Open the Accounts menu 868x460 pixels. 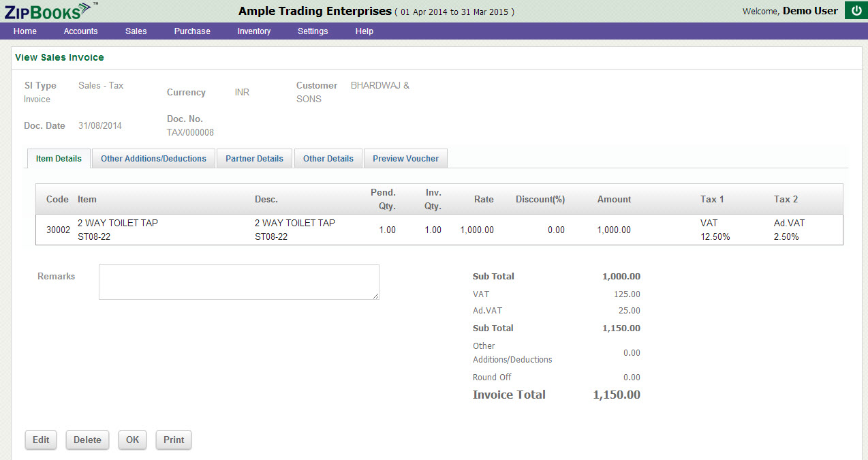coord(80,31)
